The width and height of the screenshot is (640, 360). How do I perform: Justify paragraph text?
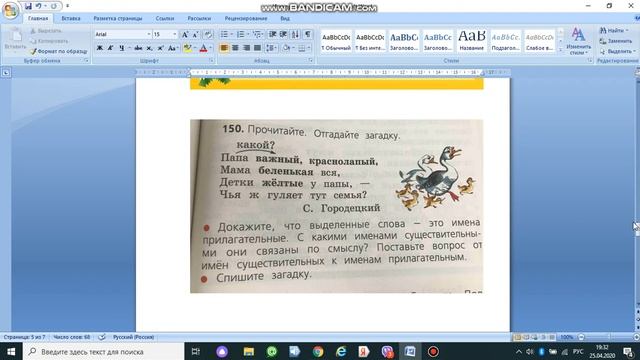[257, 48]
